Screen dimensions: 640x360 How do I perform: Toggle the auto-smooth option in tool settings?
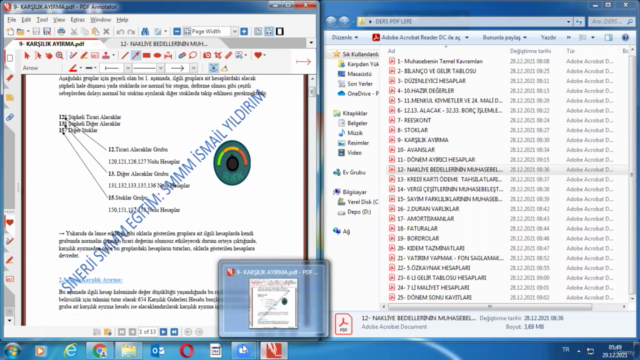coord(213,68)
